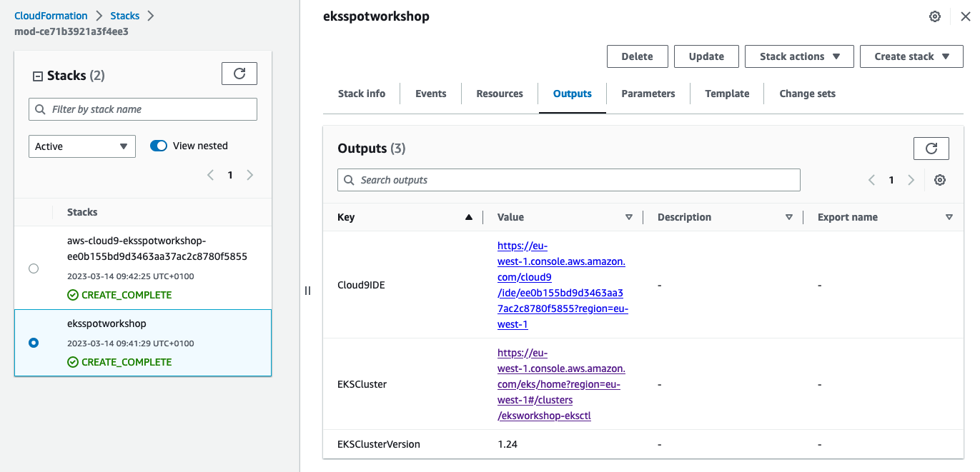Select the Outputs tab
This screenshot has width=980, height=472.
(x=573, y=94)
